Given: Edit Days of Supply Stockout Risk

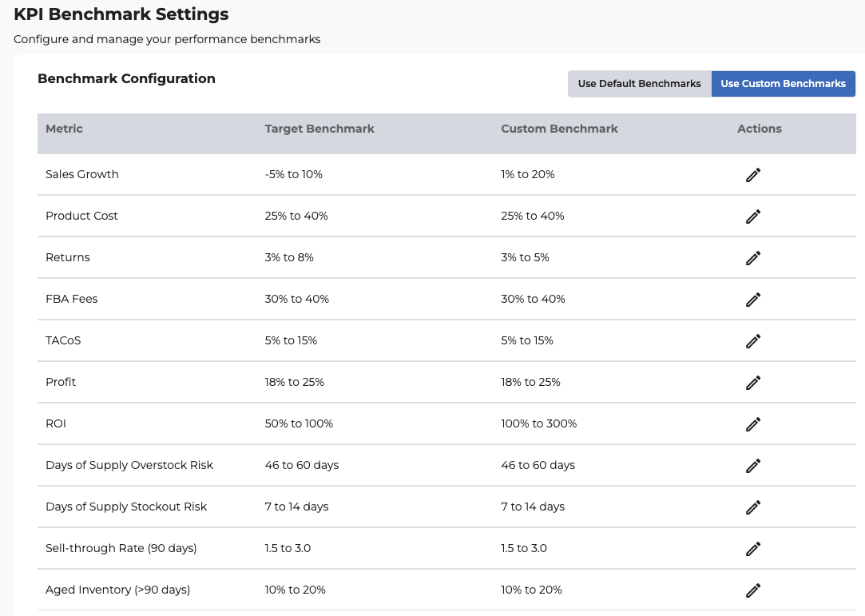Looking at the screenshot, I should tap(752, 507).
